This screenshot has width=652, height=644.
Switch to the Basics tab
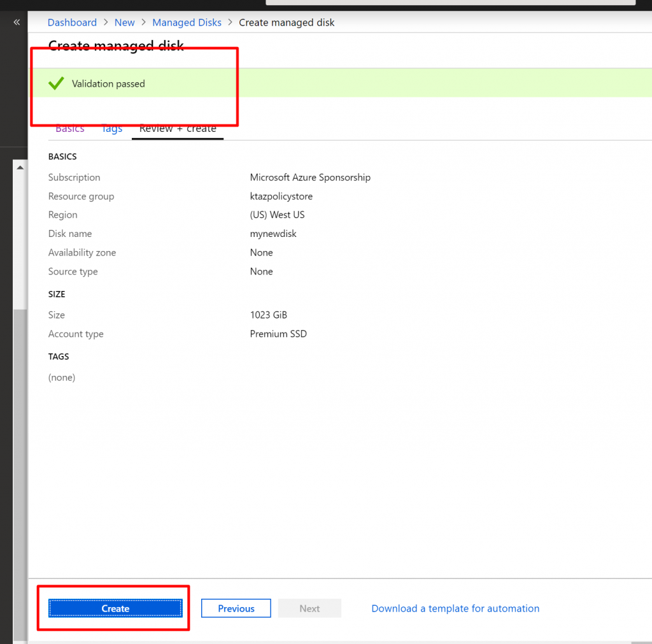[69, 129]
